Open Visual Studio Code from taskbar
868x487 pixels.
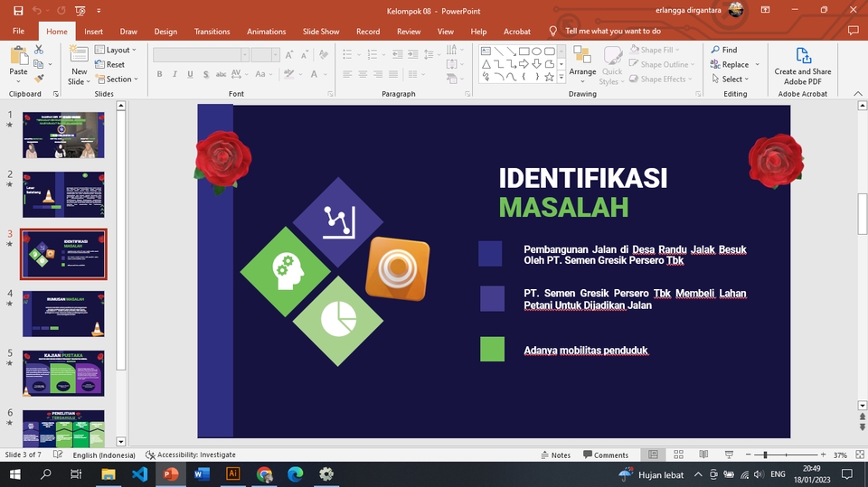[x=139, y=473]
